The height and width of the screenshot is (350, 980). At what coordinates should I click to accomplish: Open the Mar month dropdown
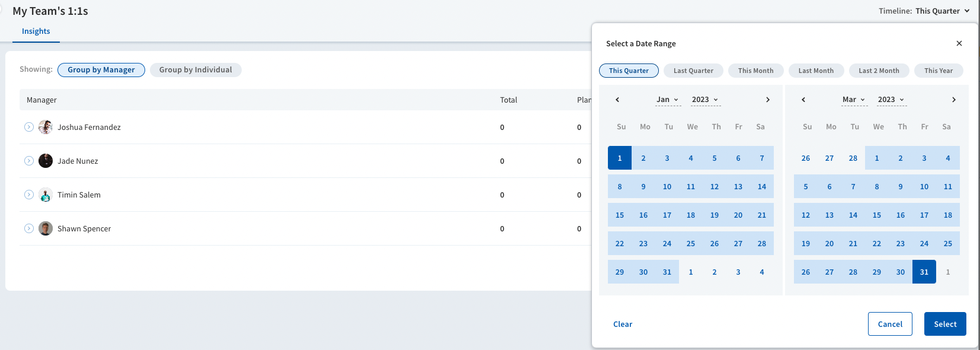click(854, 100)
